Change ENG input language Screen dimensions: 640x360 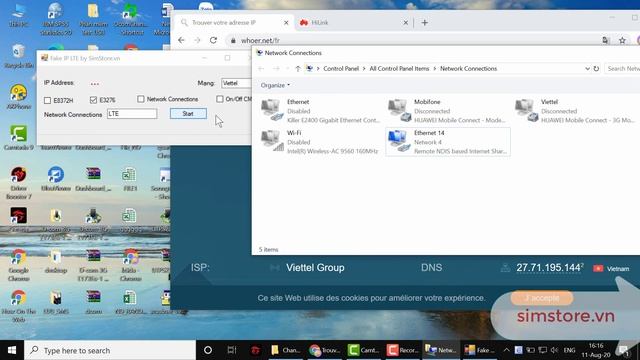click(x=569, y=350)
